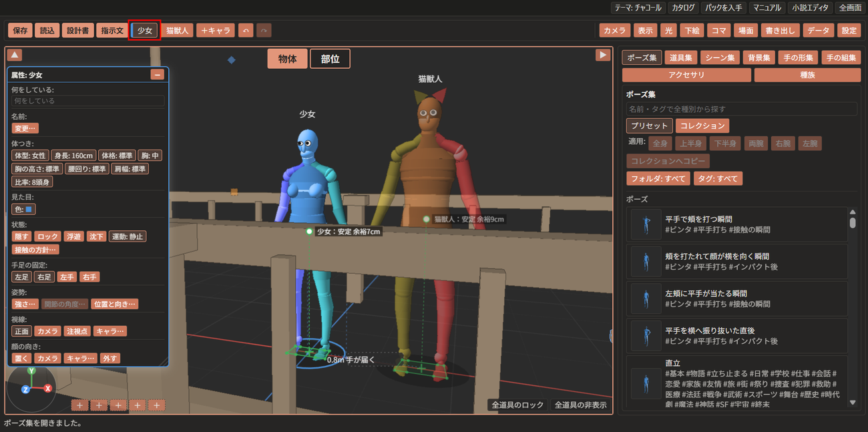Image resolution: width=868 pixels, height=432 pixels.
Task: Toggle the 右手 limb fixation
Action: 89,276
